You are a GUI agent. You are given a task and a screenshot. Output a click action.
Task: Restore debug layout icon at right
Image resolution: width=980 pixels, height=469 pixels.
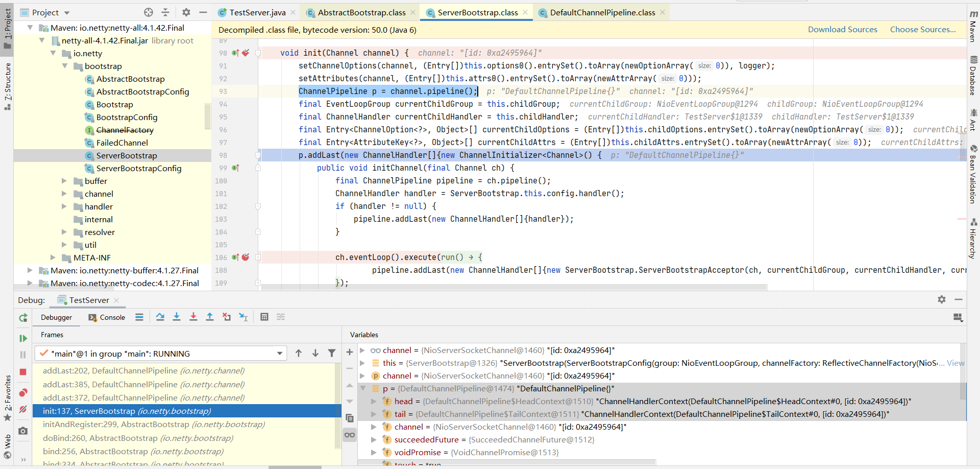[958, 318]
